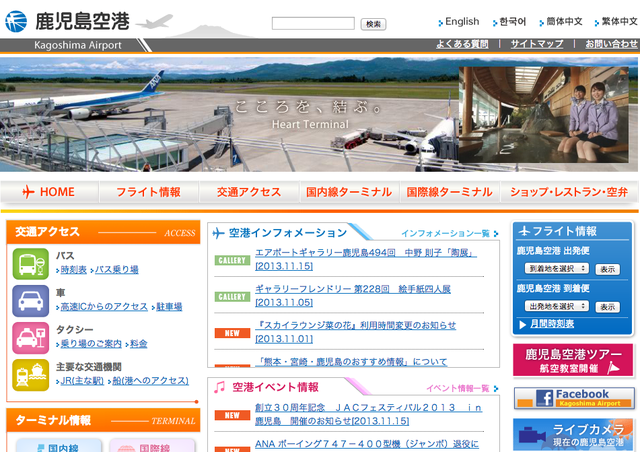Open エアポートギャラリー鹿児島494回 news link
Viewport: 640px width, 452px height.
pyautogui.click(x=366, y=260)
